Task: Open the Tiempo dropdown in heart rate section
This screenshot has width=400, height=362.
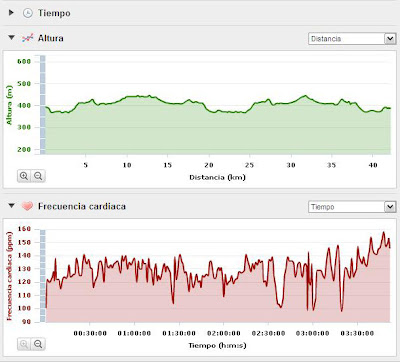Action: click(x=352, y=207)
